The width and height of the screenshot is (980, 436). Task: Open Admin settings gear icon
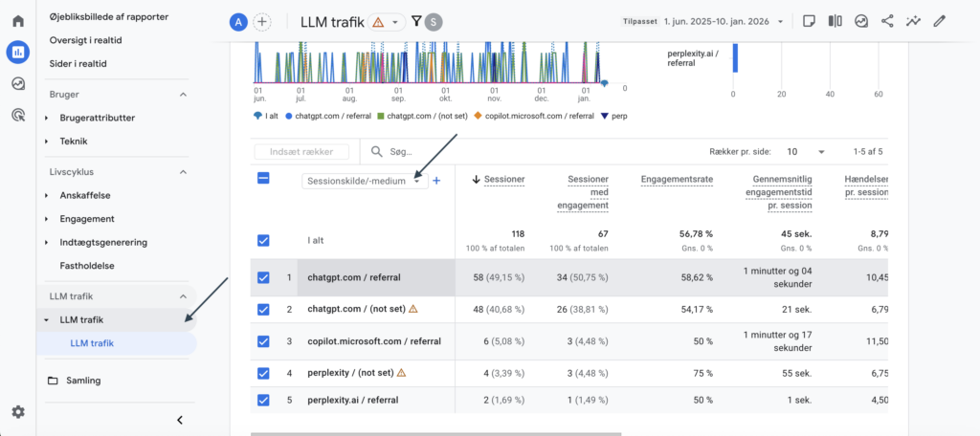click(x=17, y=412)
